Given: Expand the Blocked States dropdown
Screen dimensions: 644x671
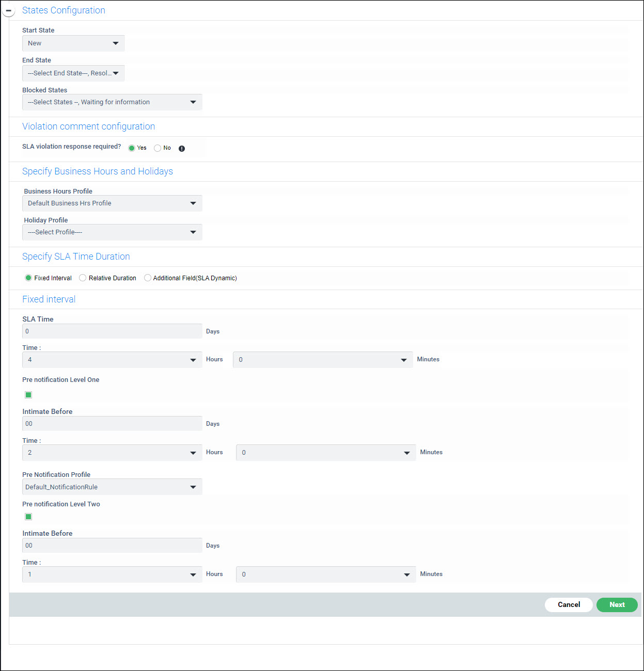Looking at the screenshot, I should tap(112, 102).
